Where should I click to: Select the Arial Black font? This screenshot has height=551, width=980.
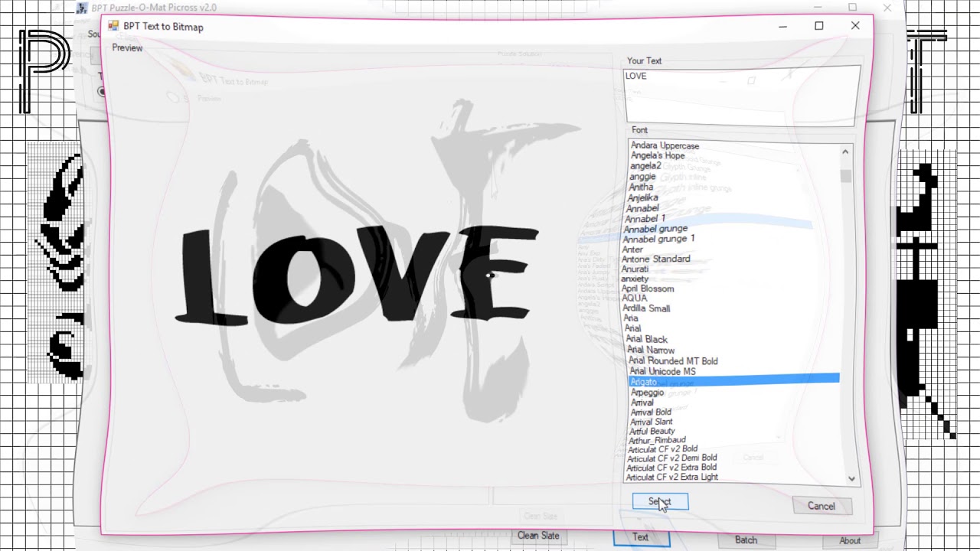pos(646,339)
